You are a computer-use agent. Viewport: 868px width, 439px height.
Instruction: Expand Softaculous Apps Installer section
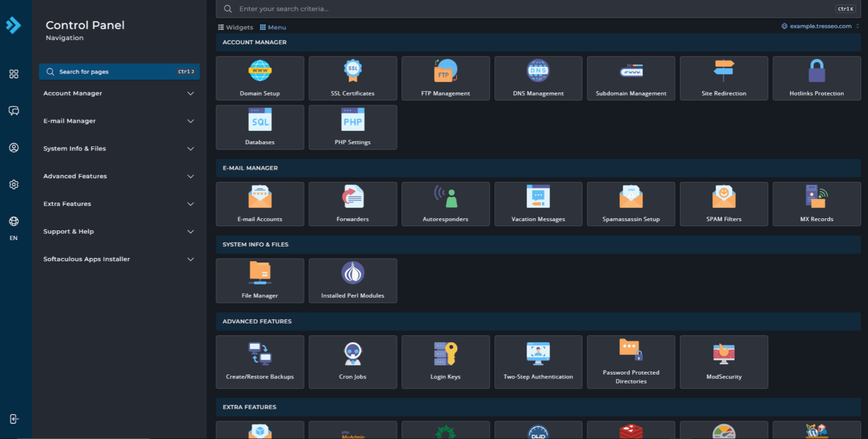click(x=119, y=259)
